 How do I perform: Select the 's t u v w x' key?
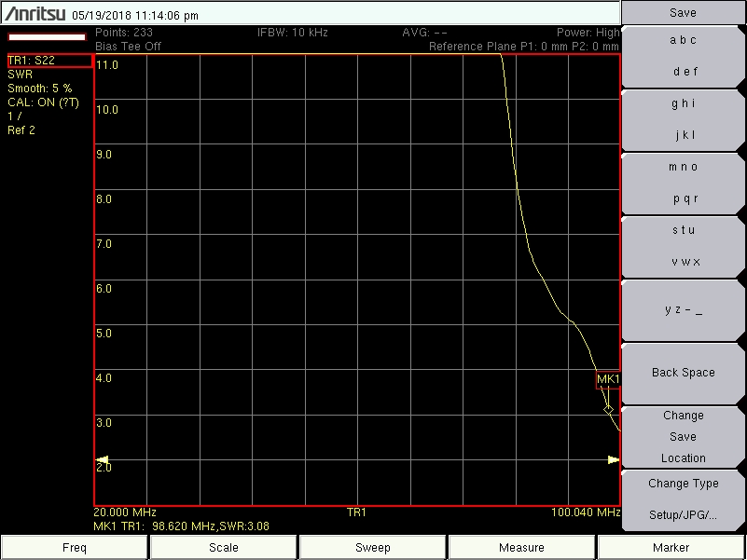coord(683,246)
